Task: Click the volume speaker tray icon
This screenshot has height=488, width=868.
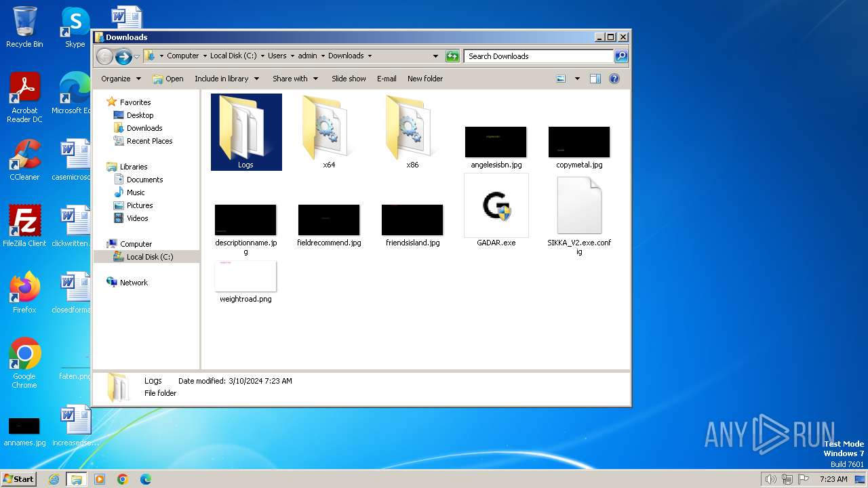Action: [x=771, y=479]
